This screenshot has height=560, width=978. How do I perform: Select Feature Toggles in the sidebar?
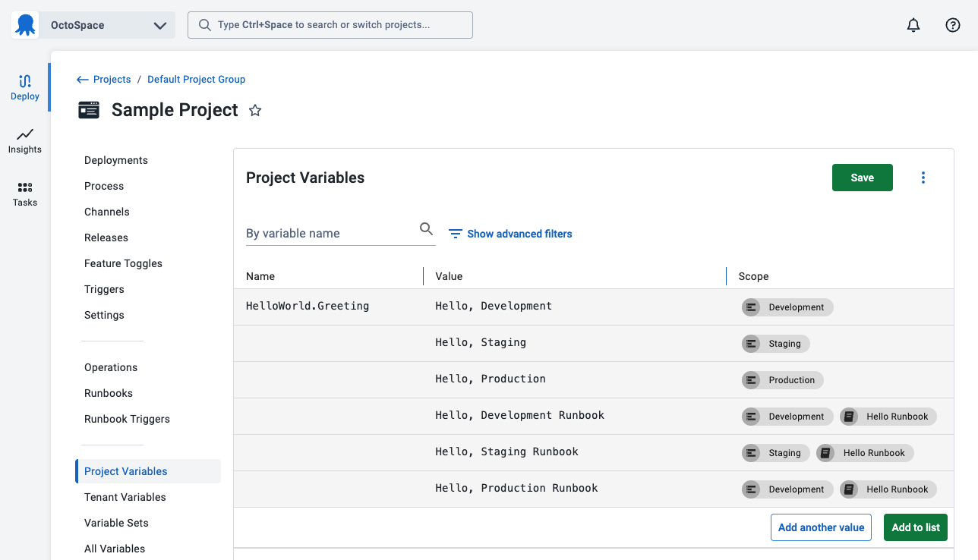click(123, 263)
